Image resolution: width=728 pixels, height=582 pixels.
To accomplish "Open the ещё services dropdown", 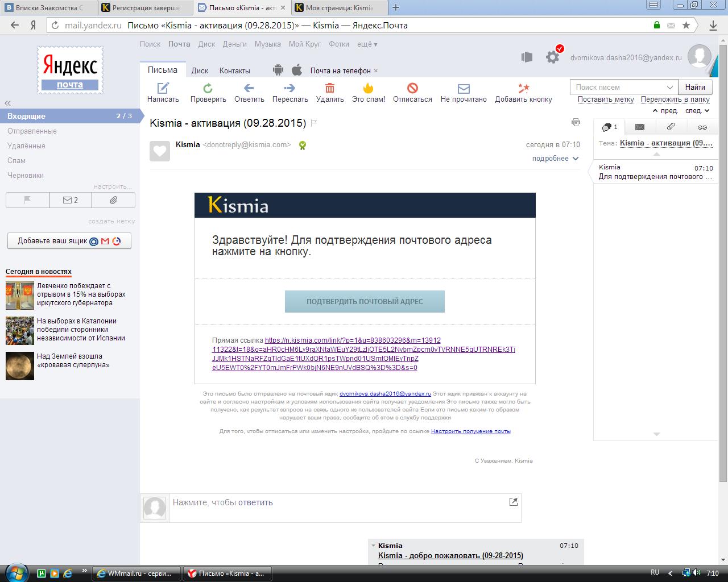I will (367, 44).
